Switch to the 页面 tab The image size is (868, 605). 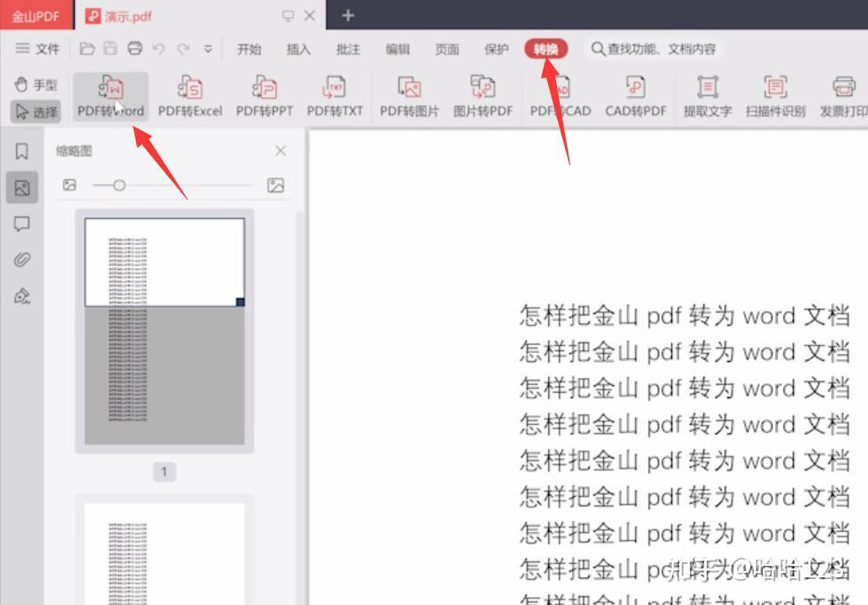click(446, 49)
